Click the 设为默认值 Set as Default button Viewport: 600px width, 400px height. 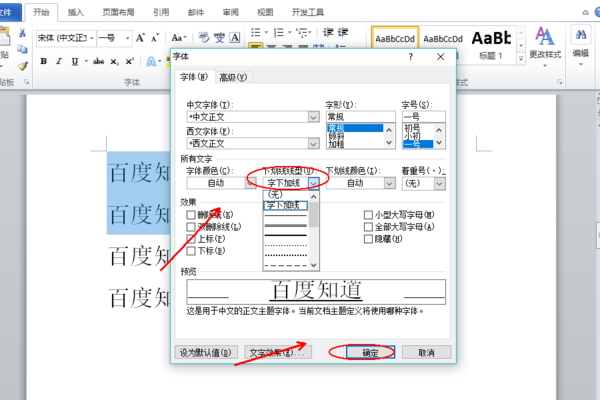click(x=206, y=353)
